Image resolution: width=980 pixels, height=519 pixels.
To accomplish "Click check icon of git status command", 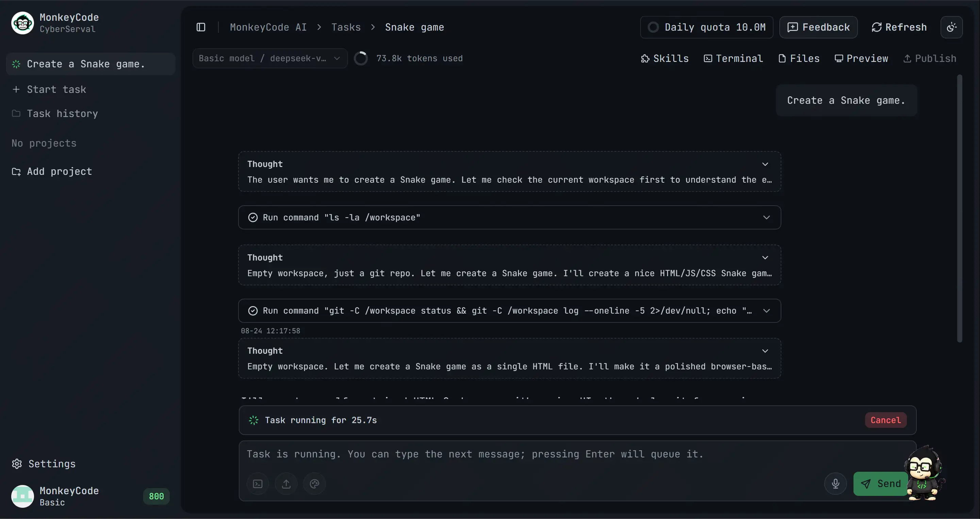I will (x=253, y=311).
